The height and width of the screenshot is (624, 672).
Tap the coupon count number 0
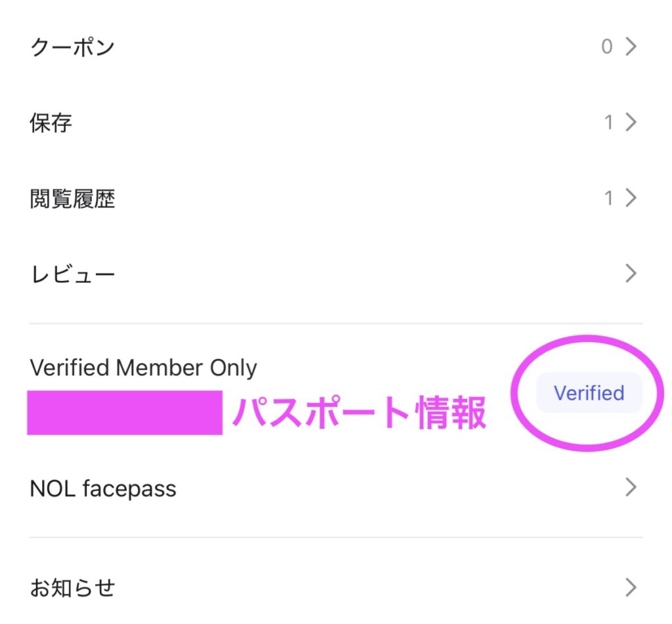coord(607,47)
